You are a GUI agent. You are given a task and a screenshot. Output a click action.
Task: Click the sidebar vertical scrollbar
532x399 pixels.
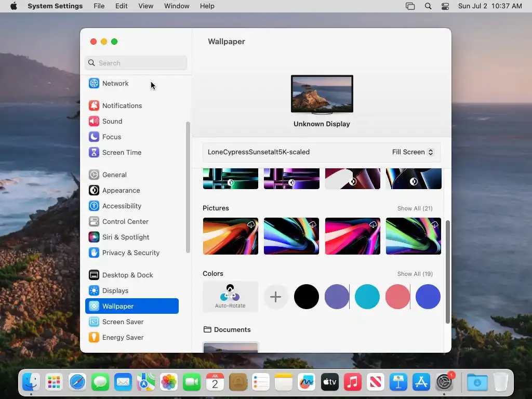188,187
